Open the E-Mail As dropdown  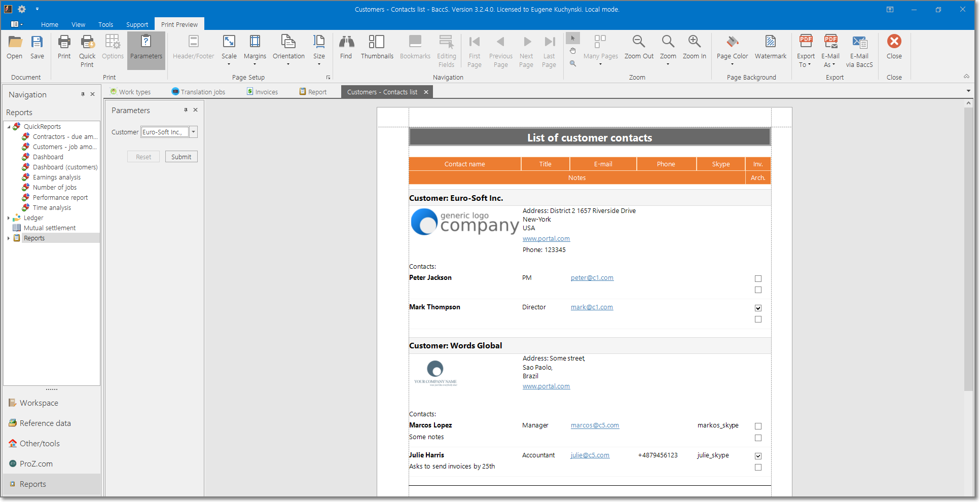(x=830, y=51)
